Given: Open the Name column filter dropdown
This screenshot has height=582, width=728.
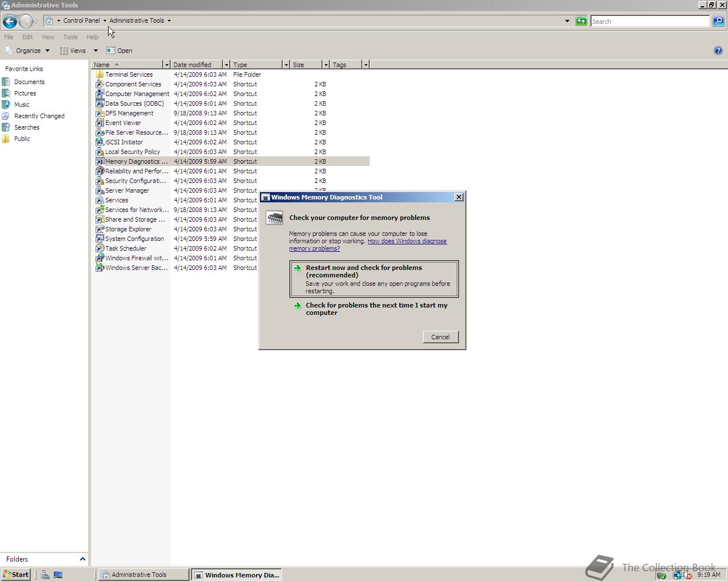Looking at the screenshot, I should point(167,65).
